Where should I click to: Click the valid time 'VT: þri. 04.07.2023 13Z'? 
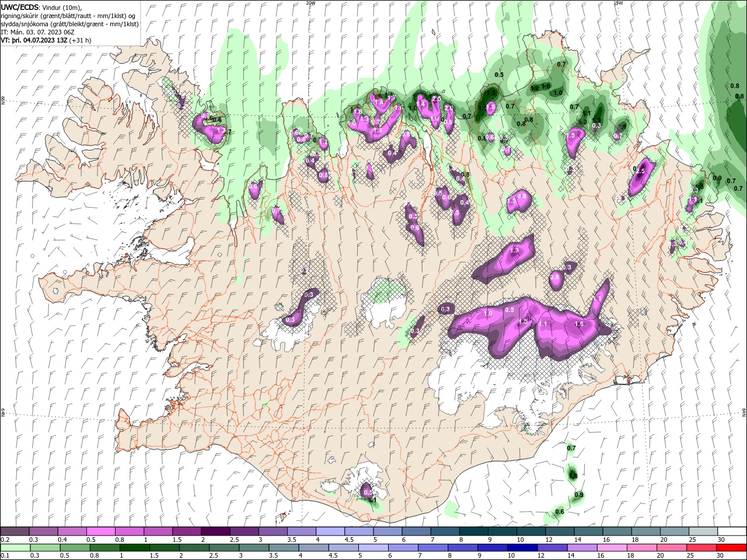(x=34, y=40)
